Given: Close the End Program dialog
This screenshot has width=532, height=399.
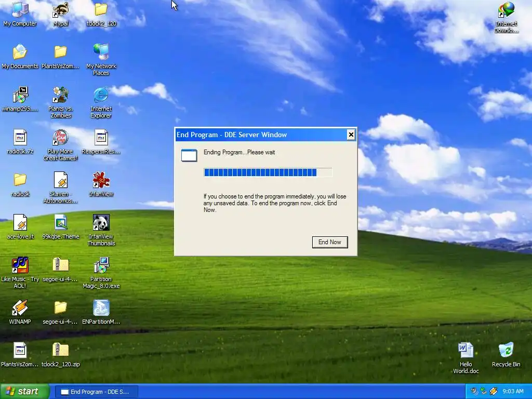Looking at the screenshot, I should coord(351,135).
